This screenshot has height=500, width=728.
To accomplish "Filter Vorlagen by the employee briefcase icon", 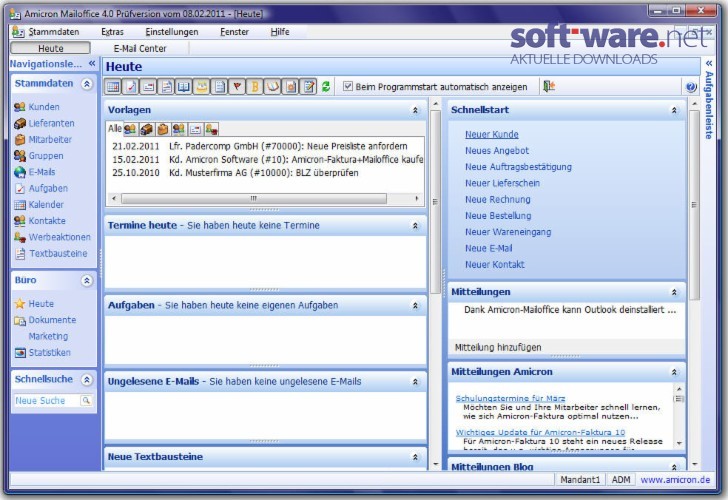I will tap(162, 129).
